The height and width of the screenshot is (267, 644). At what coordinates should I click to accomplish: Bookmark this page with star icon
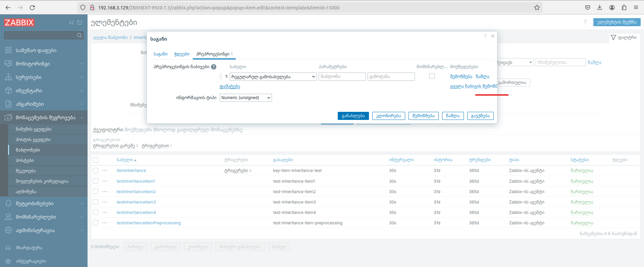(x=537, y=7)
